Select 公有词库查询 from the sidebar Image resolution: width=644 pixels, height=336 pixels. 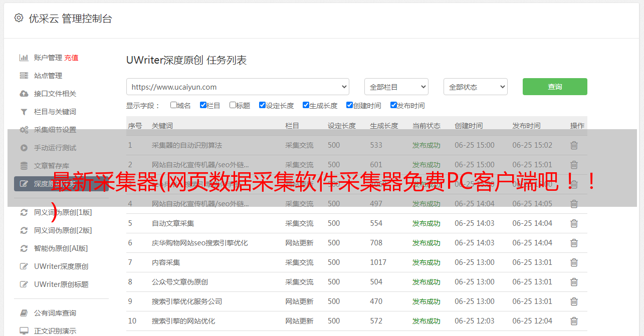click(55, 313)
